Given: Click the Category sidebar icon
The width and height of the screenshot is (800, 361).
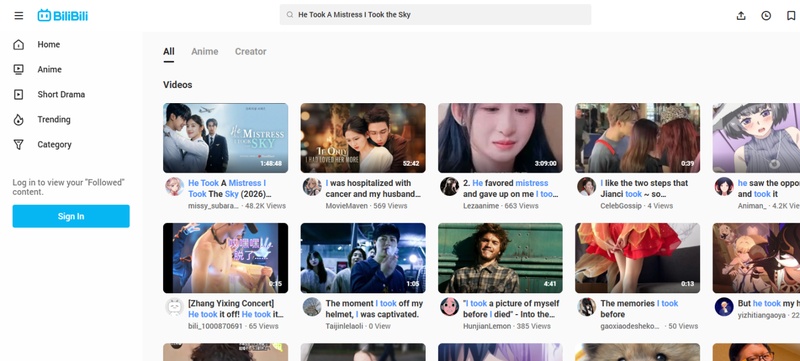Looking at the screenshot, I should [x=18, y=144].
